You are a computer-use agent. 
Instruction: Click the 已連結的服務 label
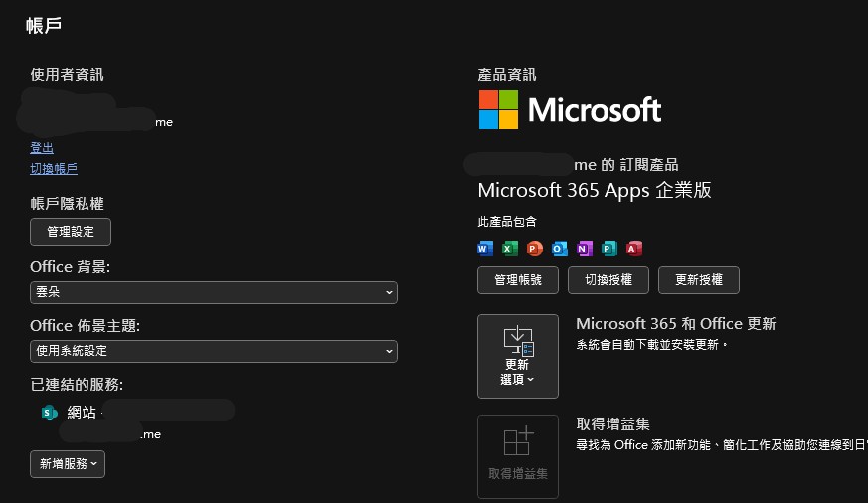pos(77,384)
